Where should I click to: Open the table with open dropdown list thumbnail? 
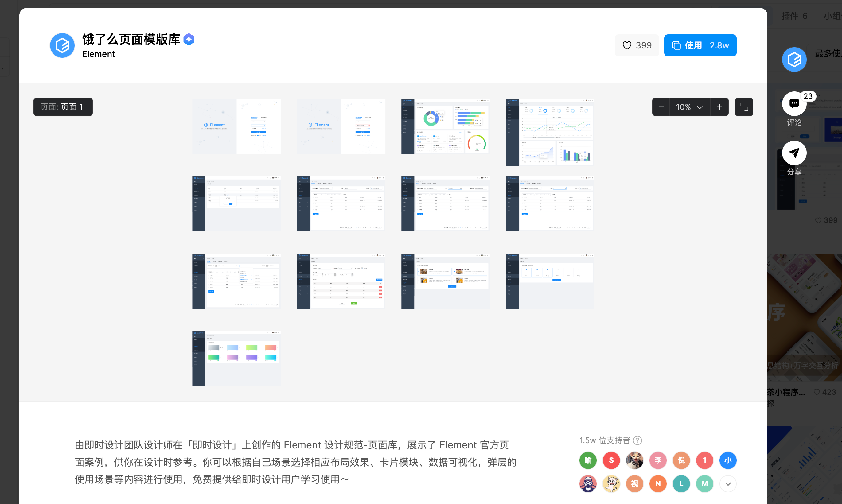click(x=236, y=281)
